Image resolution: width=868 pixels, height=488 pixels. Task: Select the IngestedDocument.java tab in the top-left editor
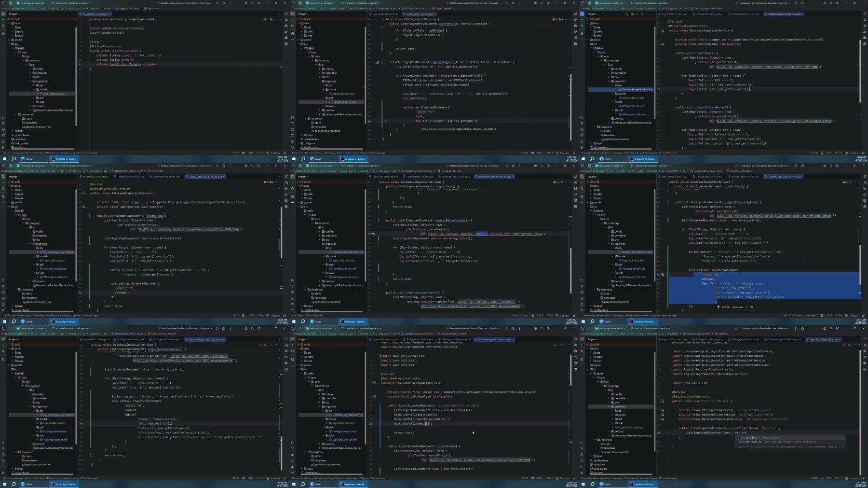95,14
